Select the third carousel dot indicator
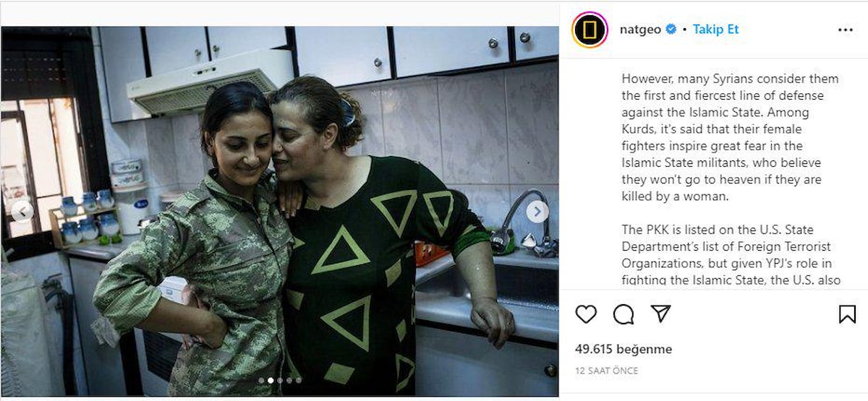This screenshot has height=401, width=868. pos(280,380)
